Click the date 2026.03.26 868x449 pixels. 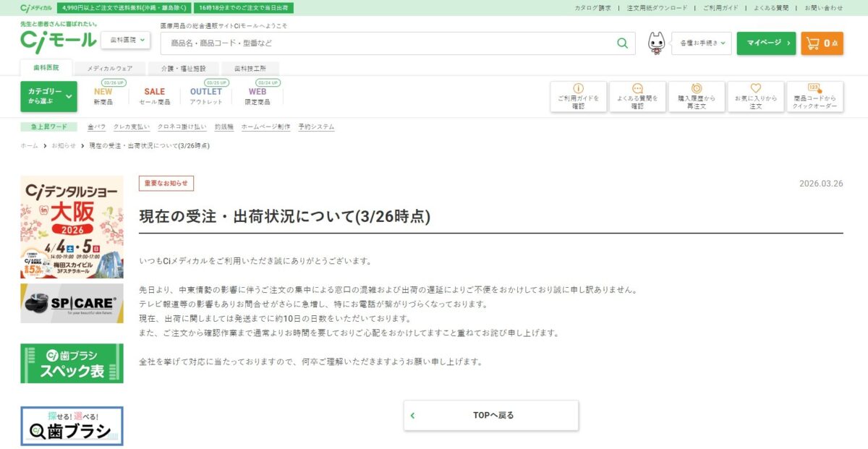[821, 184]
